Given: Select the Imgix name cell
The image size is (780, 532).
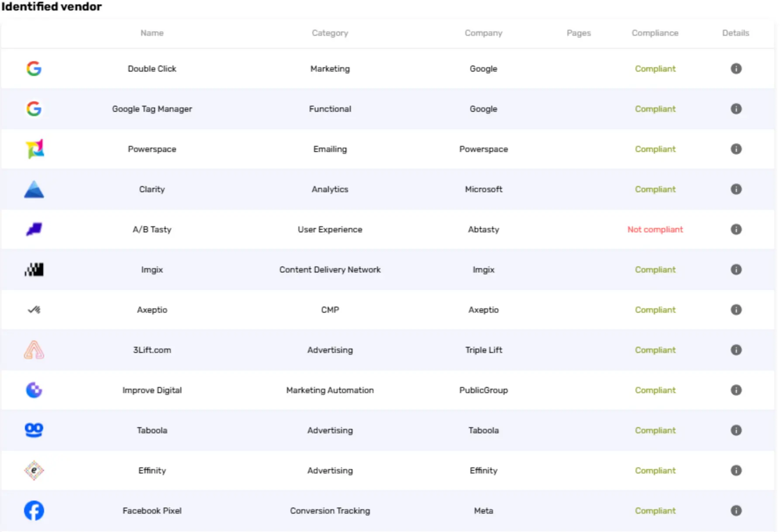Looking at the screenshot, I should 152,269.
